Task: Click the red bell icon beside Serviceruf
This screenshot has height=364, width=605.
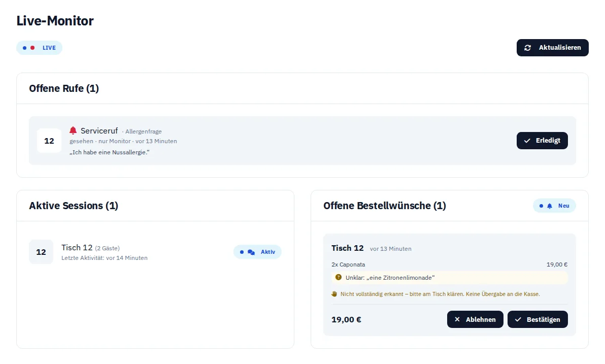Action: 73,130
